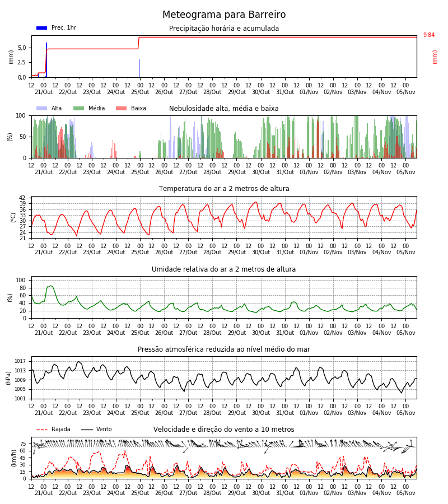Click the red Baixa legend swatch
Image resolution: width=448 pixels, height=504 pixels.
(121, 108)
